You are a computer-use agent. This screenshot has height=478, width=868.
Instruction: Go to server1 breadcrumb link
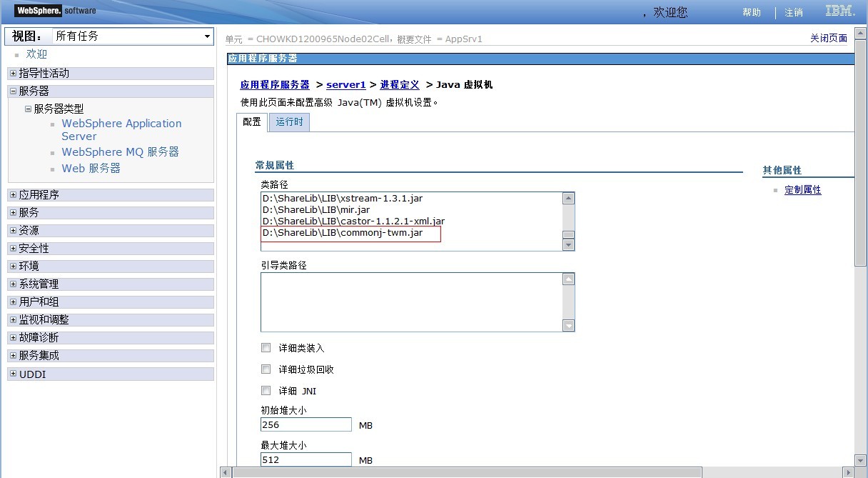tap(346, 84)
